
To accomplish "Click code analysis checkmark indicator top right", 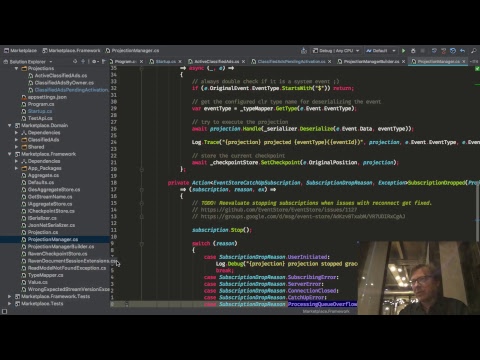I will tap(477, 68).
